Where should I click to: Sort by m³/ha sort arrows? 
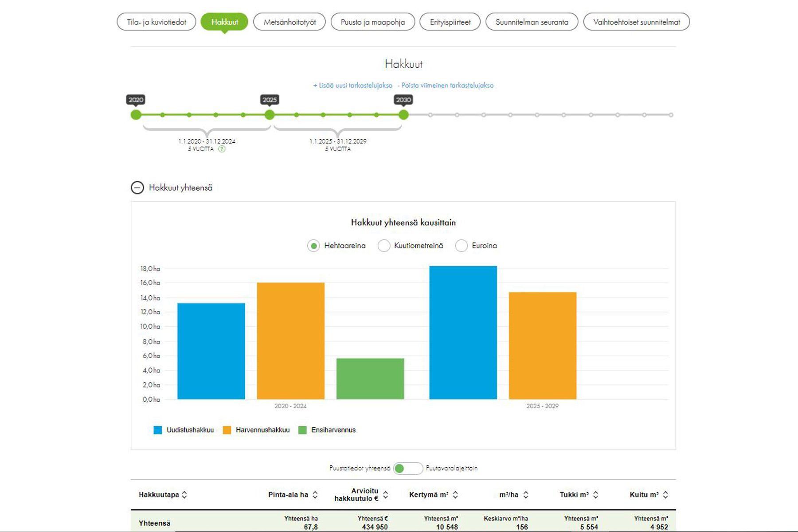(x=526, y=495)
